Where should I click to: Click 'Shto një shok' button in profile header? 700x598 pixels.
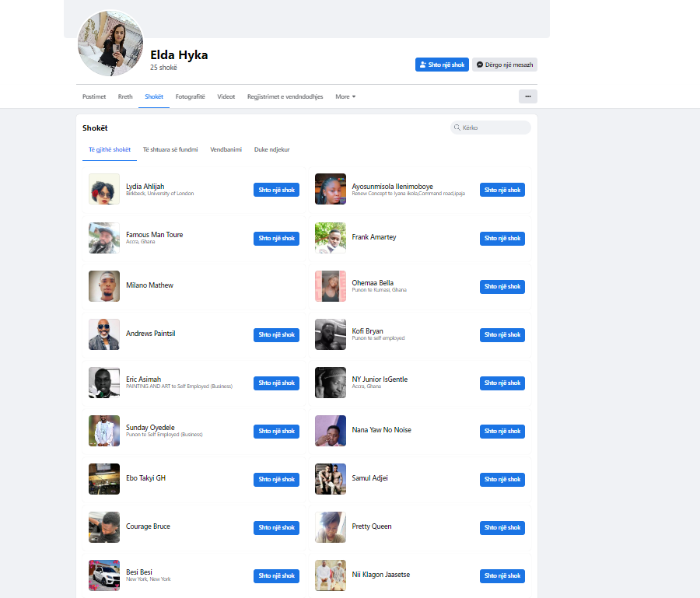click(x=442, y=65)
